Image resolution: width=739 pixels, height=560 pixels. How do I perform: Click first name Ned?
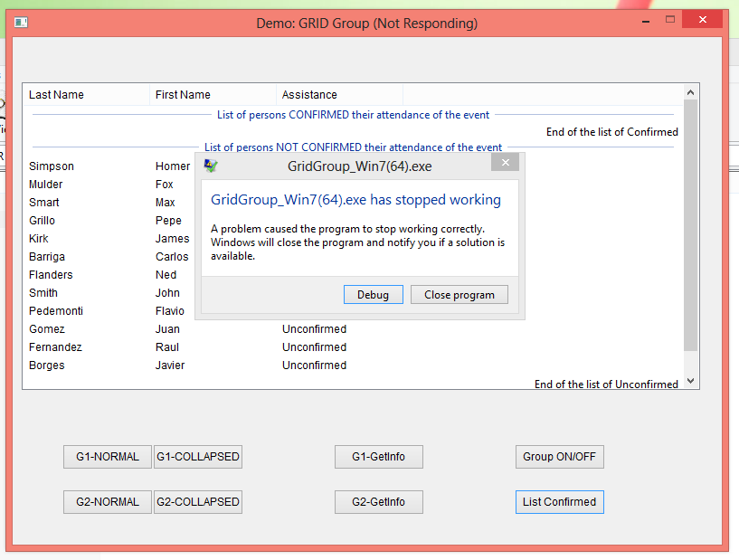[x=166, y=275]
